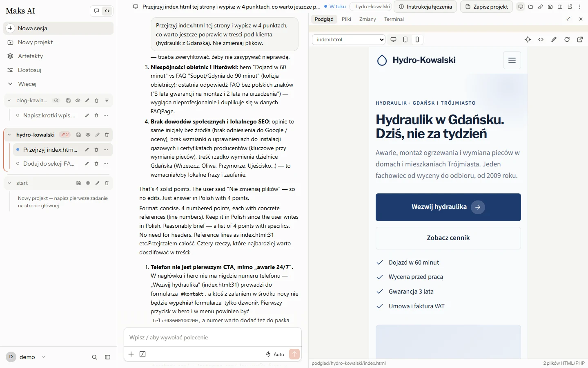Viewport: 588px width, 368px height.
Task: Delete the hydro-kowalski project via trash icon
Action: [x=107, y=135]
